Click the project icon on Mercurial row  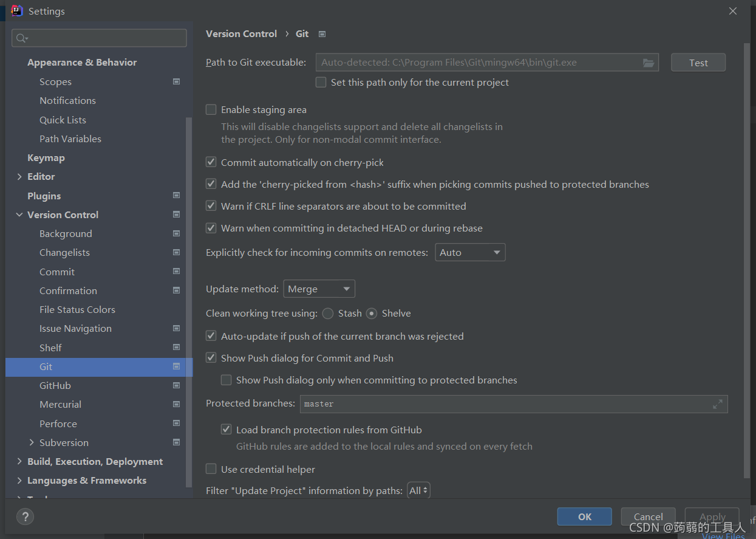pos(177,404)
